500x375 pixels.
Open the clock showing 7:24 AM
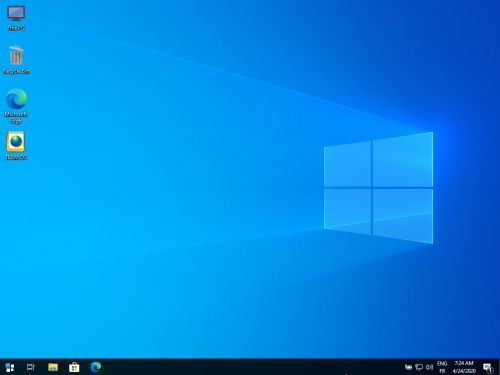pyautogui.click(x=464, y=367)
